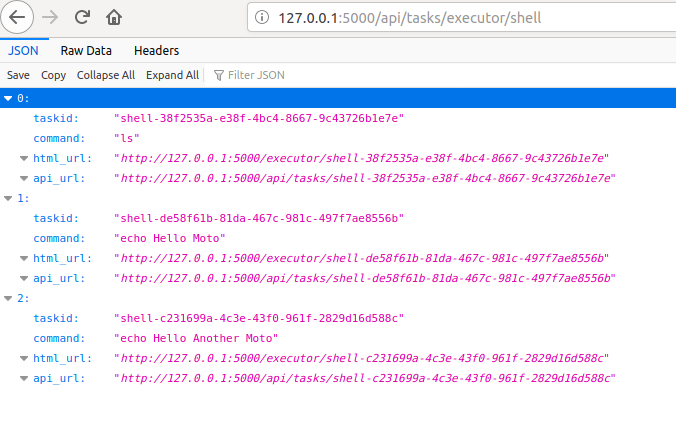Click the command key in item 1
Screen dimensions: 676x430
[59, 239]
